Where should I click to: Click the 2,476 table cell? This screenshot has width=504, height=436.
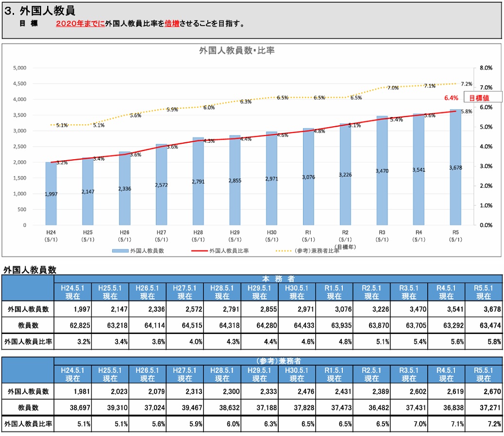(297, 391)
